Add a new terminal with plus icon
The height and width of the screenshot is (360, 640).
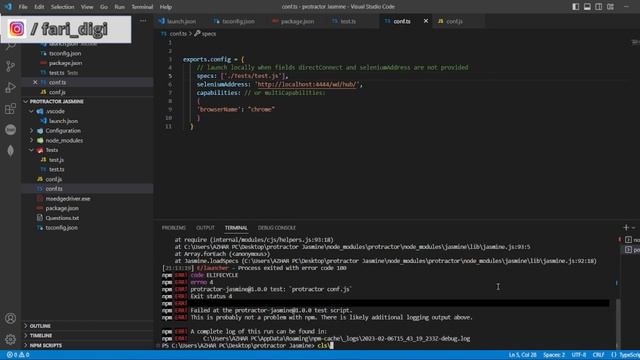[626, 228]
